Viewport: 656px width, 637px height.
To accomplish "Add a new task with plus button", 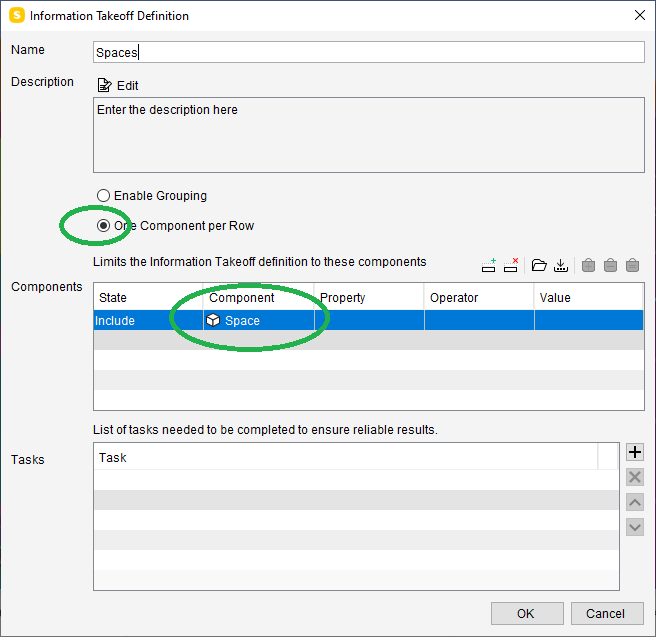I will (x=635, y=452).
